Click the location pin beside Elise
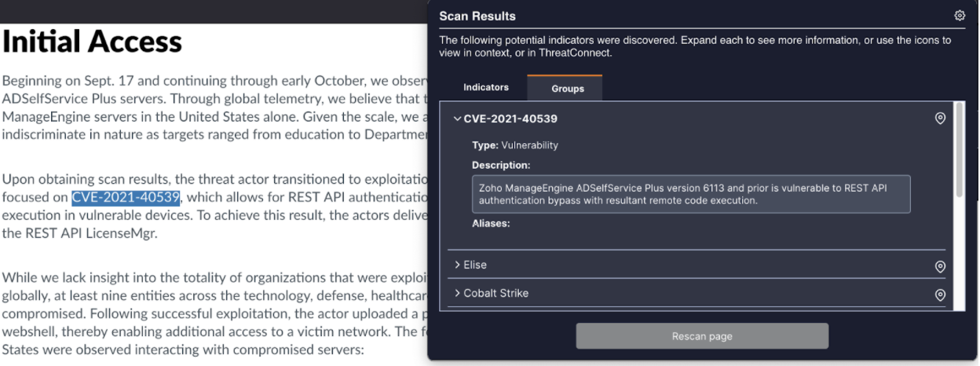The height and width of the screenshot is (366, 980). [x=940, y=267]
